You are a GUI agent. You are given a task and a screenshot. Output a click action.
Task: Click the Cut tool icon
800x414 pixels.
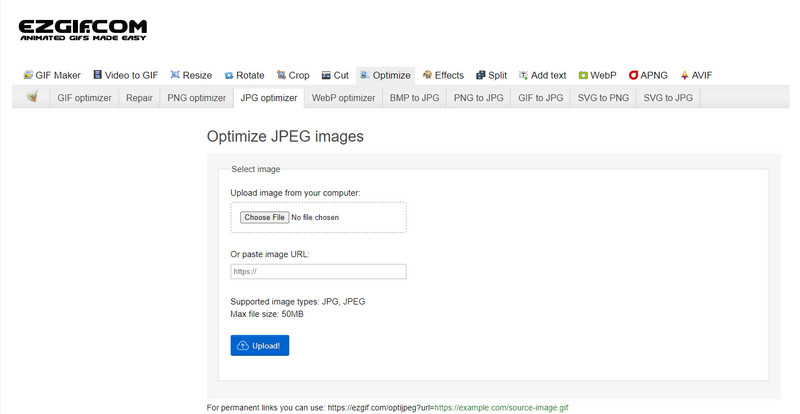coord(326,76)
